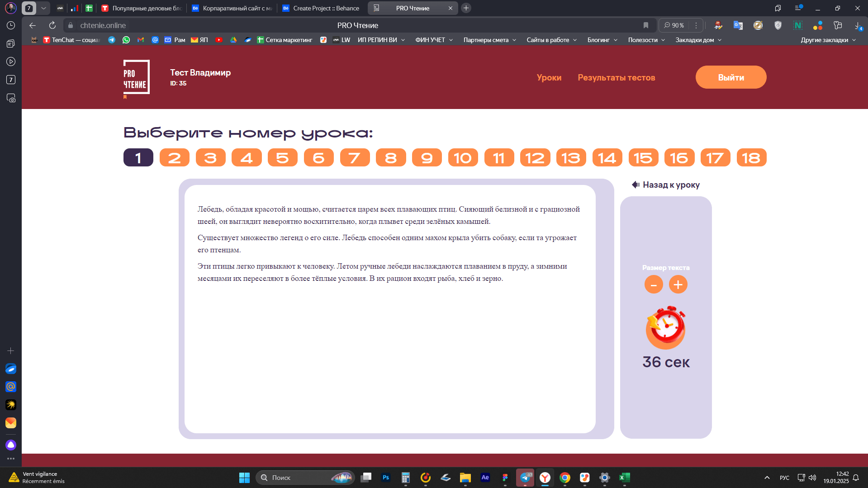Image resolution: width=868 pixels, height=488 pixels.
Task: Open the Telegram bookmark icon
Action: pyautogui.click(x=112, y=40)
